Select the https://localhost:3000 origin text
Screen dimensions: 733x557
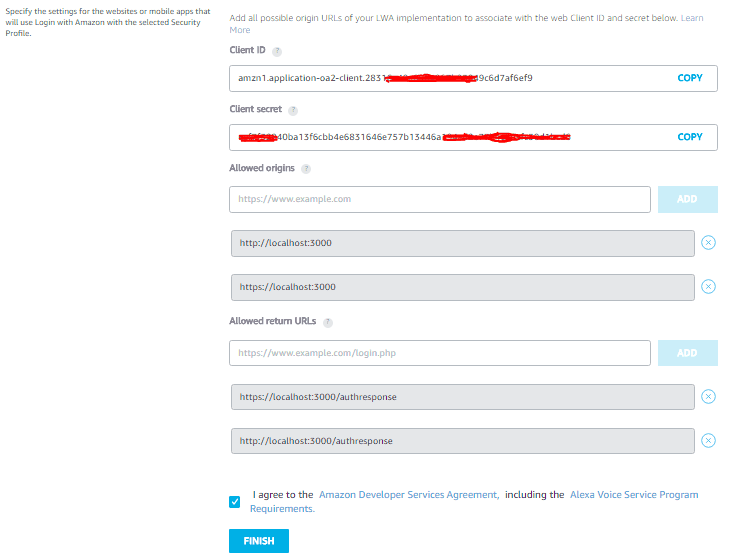[x=287, y=287]
